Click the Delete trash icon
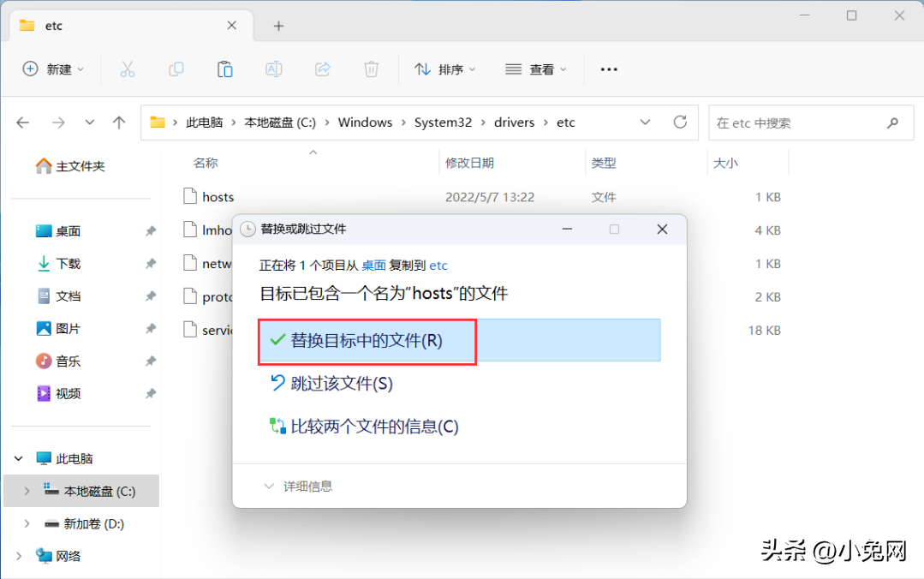This screenshot has width=924, height=579. [372, 69]
